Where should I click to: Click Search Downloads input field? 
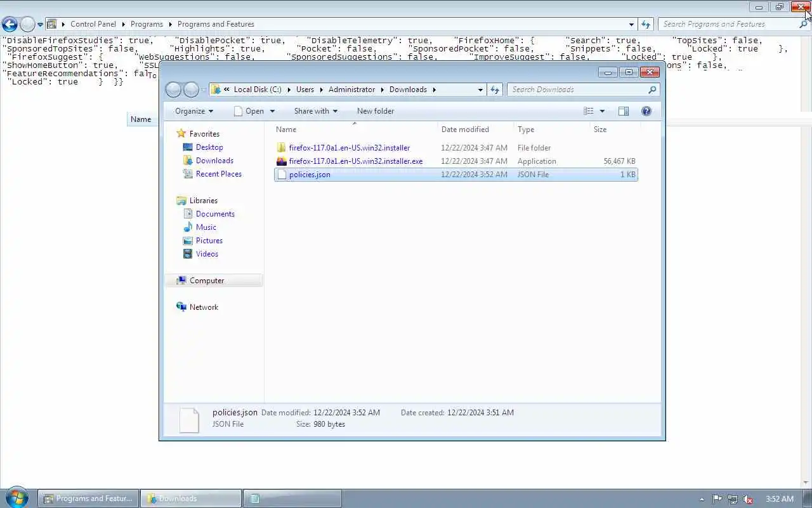(577, 90)
